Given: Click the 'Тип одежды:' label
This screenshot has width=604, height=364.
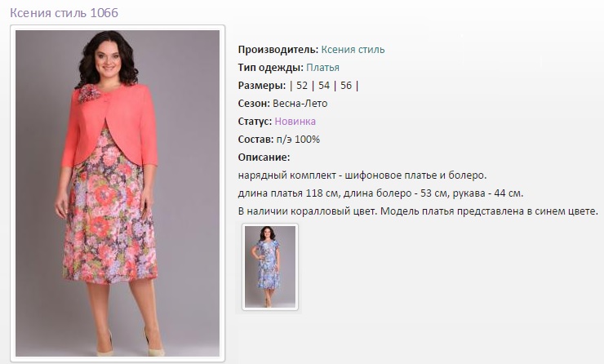Looking at the screenshot, I should pos(271,68).
